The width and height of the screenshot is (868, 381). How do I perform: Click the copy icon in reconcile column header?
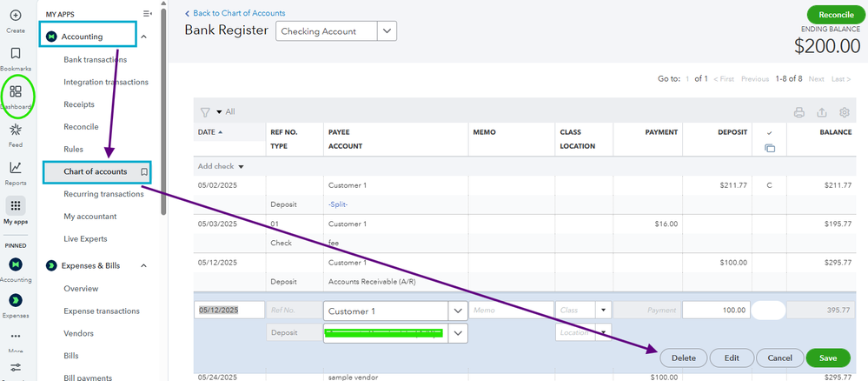click(x=770, y=148)
